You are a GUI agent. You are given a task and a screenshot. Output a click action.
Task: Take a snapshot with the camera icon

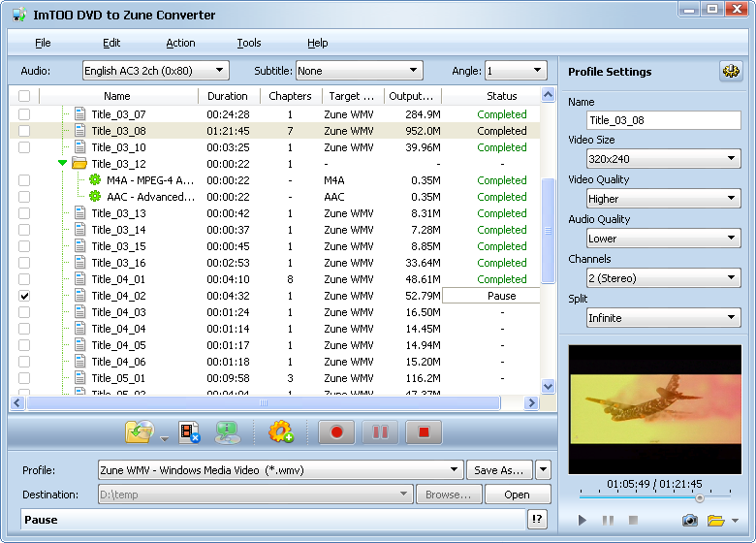click(689, 520)
